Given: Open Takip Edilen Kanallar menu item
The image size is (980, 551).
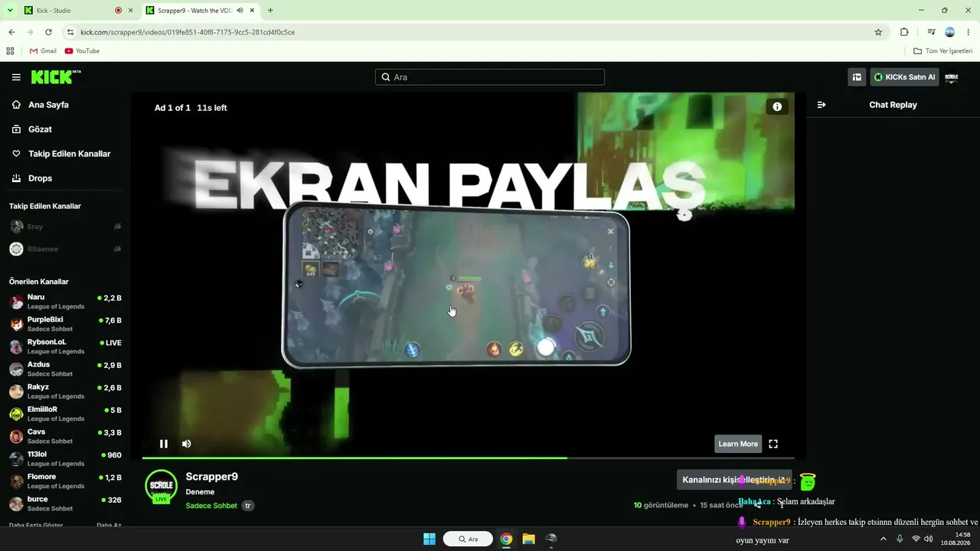Looking at the screenshot, I should pyautogui.click(x=62, y=154).
